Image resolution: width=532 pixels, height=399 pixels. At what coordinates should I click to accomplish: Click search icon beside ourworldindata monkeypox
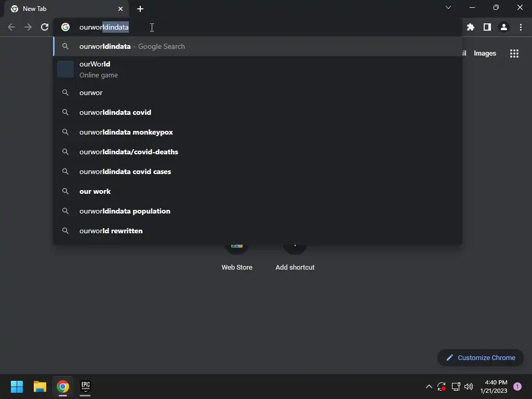tap(65, 132)
